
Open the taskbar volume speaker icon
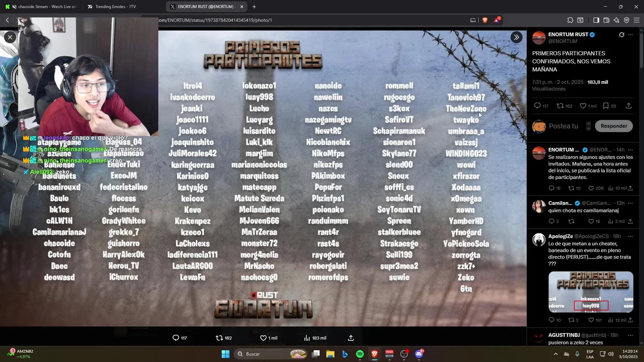610,354
